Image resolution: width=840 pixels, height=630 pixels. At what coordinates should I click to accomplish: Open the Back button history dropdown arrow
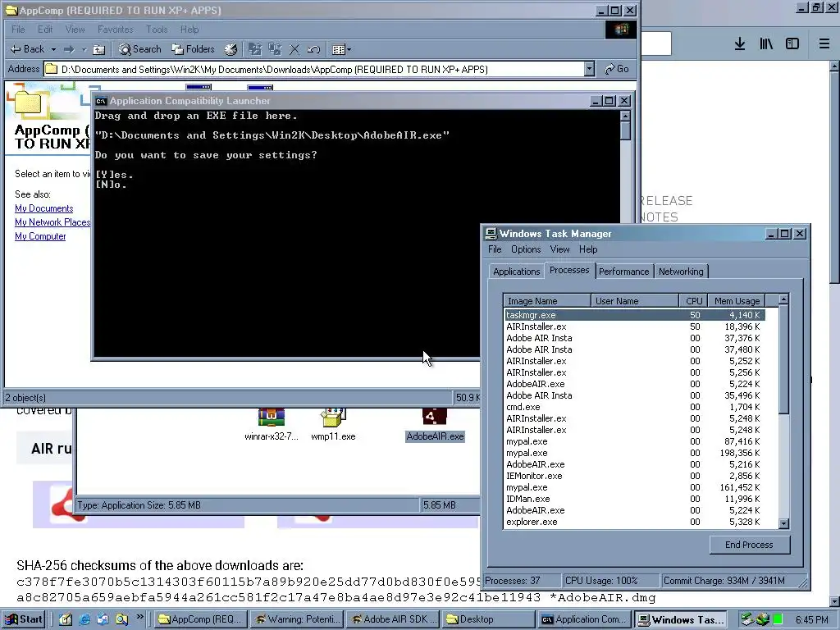tap(53, 49)
